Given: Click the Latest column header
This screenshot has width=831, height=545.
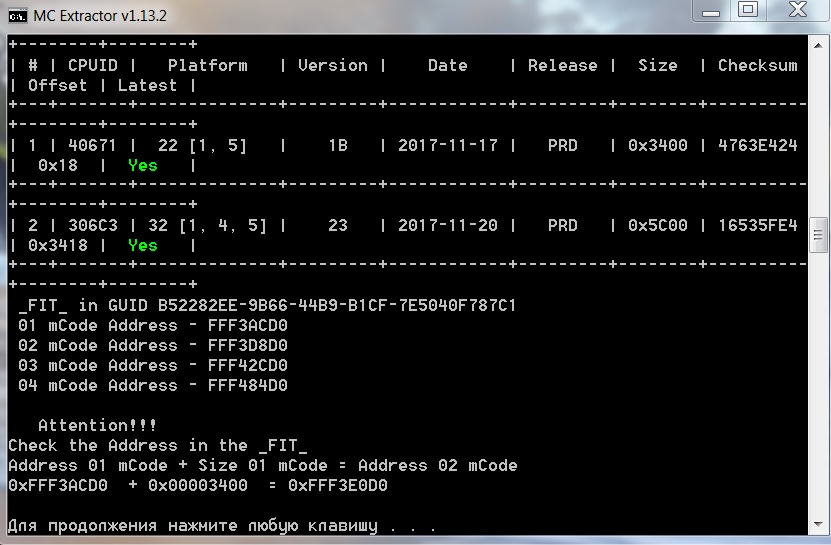Looking at the screenshot, I should click(147, 85).
